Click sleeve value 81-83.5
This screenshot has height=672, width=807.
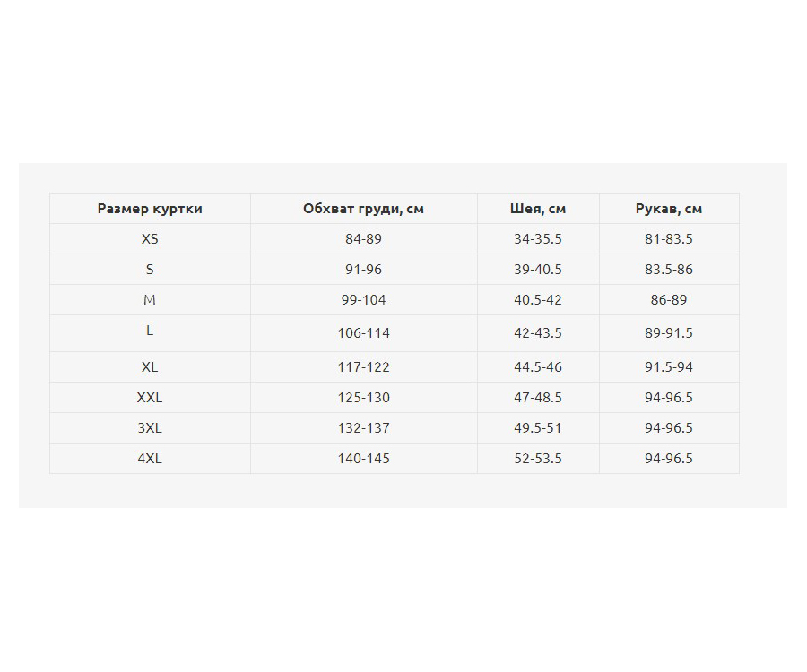point(669,239)
